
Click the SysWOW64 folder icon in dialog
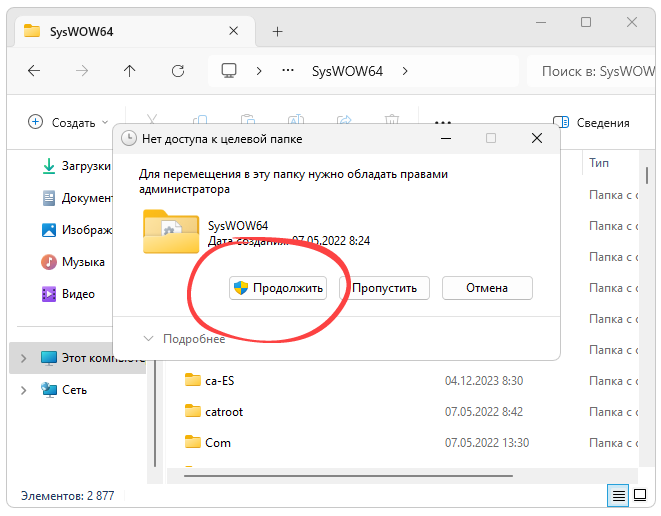point(171,232)
